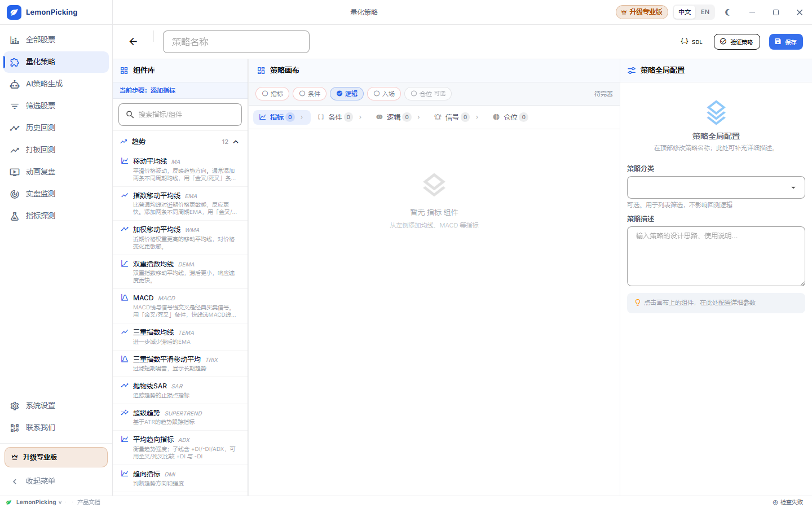Switch to the 信号 canvas tab
812x508 pixels.
click(x=452, y=117)
